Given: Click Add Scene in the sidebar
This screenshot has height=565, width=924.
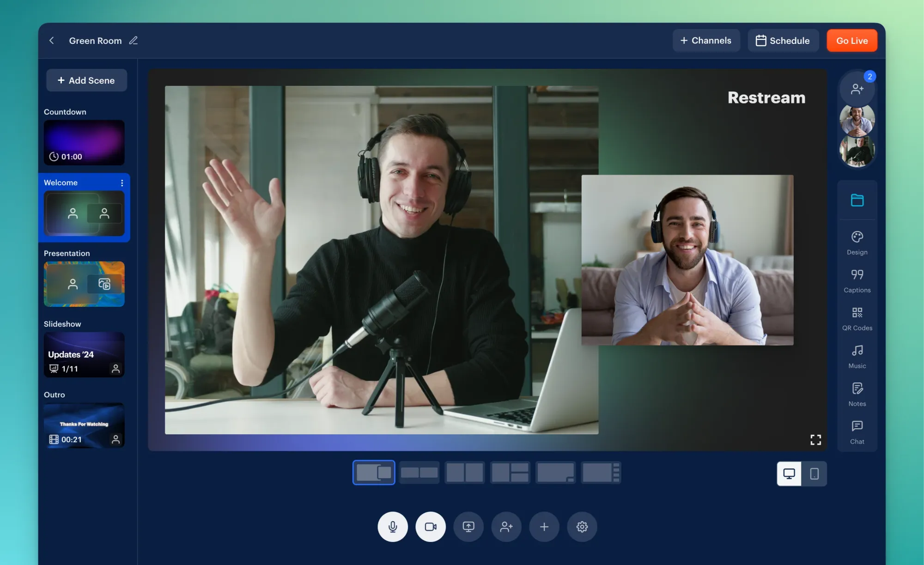Looking at the screenshot, I should 86,80.
